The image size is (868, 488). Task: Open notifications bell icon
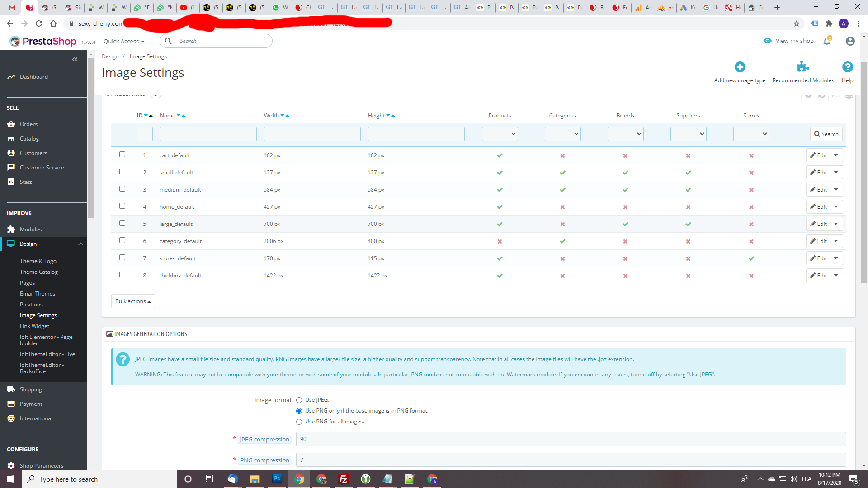[827, 41]
